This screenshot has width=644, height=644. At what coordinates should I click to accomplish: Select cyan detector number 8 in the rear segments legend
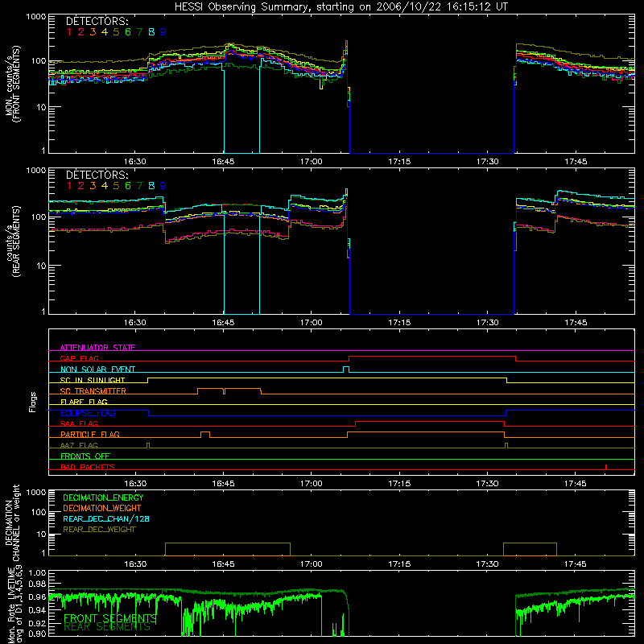click(151, 186)
